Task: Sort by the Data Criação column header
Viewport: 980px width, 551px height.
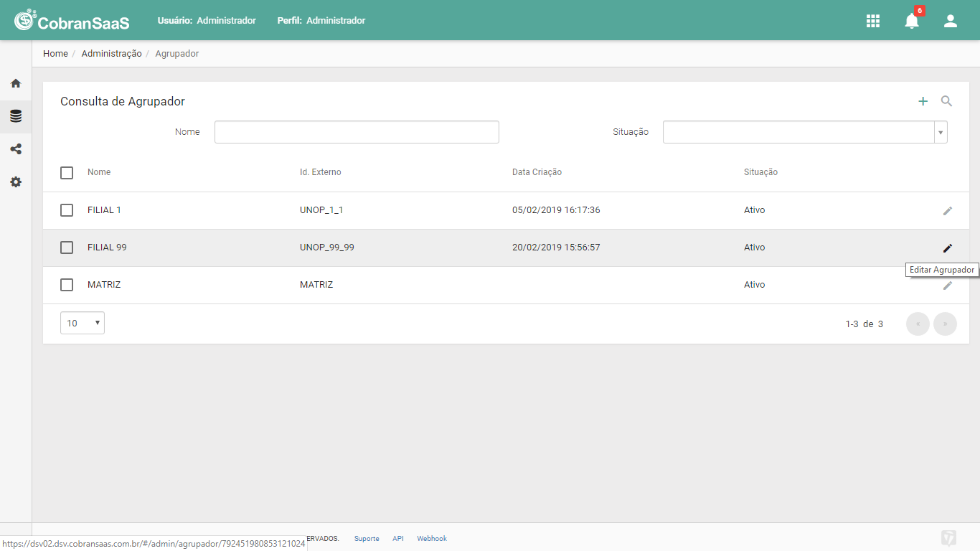Action: click(x=537, y=172)
